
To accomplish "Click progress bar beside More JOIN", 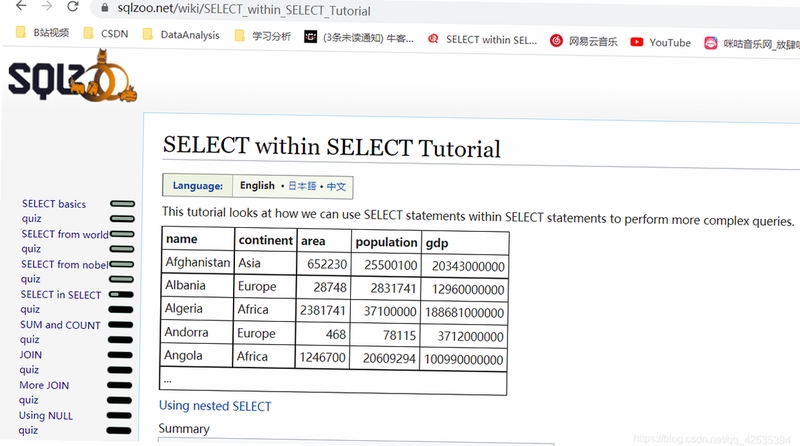I will pos(119,385).
